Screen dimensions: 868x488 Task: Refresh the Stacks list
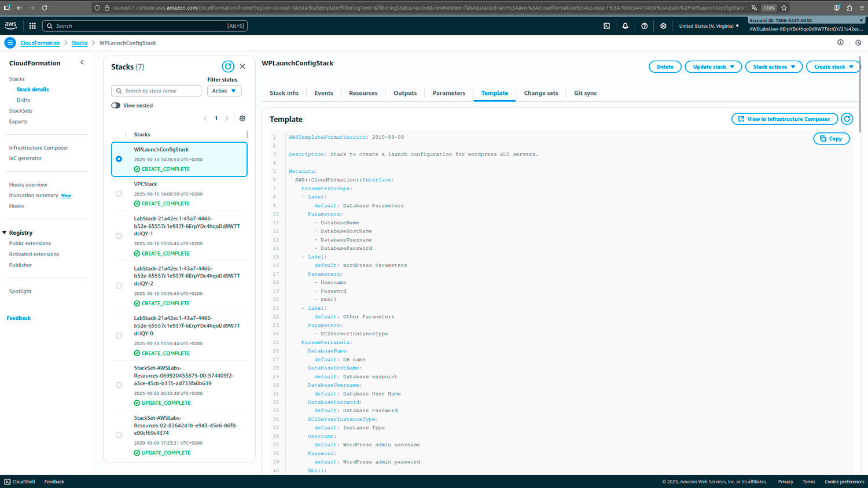click(x=228, y=66)
